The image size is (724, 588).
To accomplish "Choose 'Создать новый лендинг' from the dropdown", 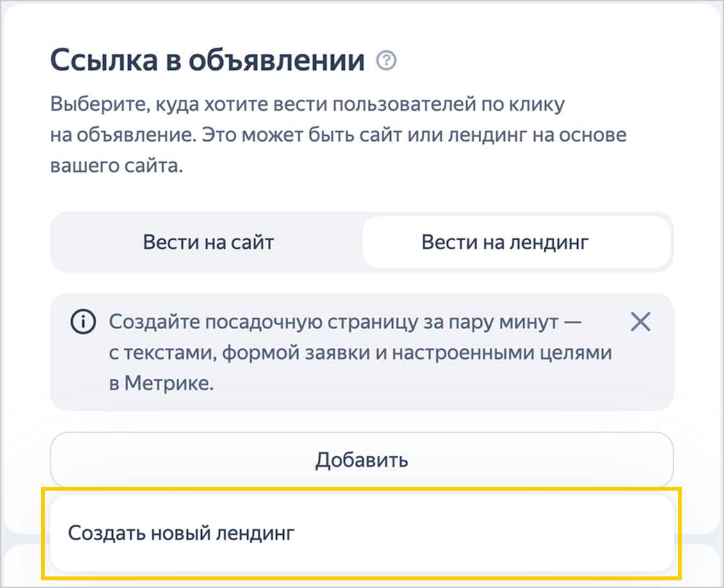I will [361, 533].
